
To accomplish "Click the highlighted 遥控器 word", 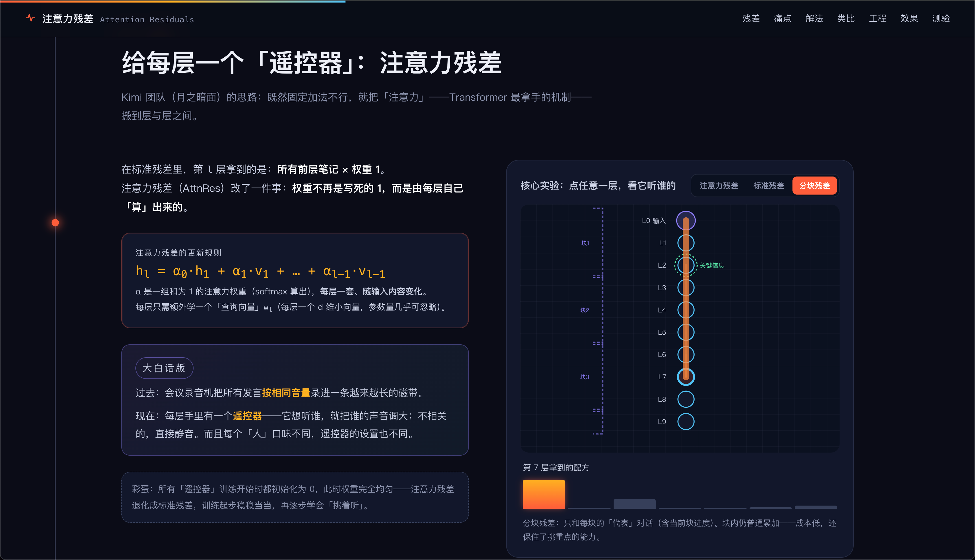I will tap(247, 416).
